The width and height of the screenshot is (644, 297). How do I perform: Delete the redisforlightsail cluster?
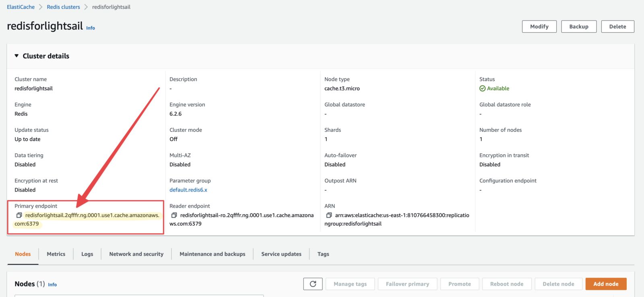click(618, 27)
